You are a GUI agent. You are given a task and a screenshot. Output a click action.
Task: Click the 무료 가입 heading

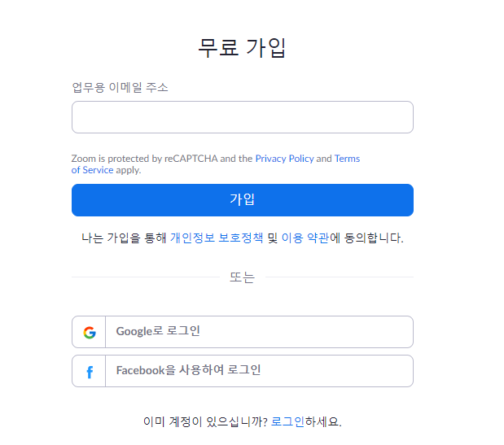[242, 47]
